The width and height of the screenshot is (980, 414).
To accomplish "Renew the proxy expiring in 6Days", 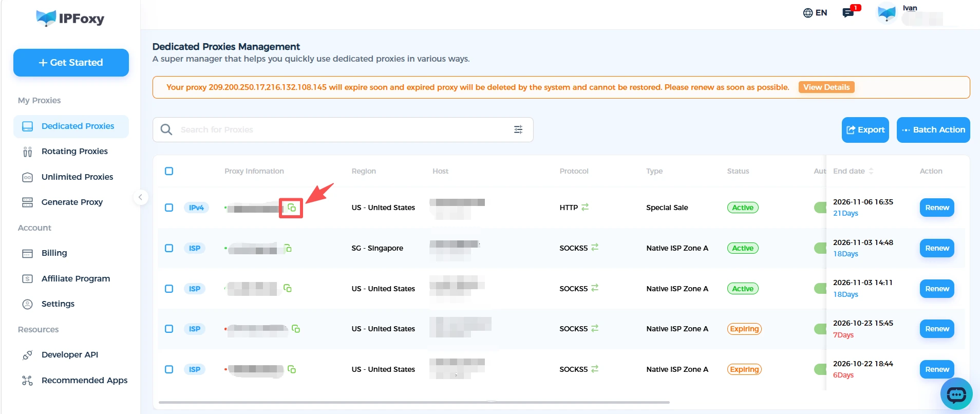I will pyautogui.click(x=937, y=369).
